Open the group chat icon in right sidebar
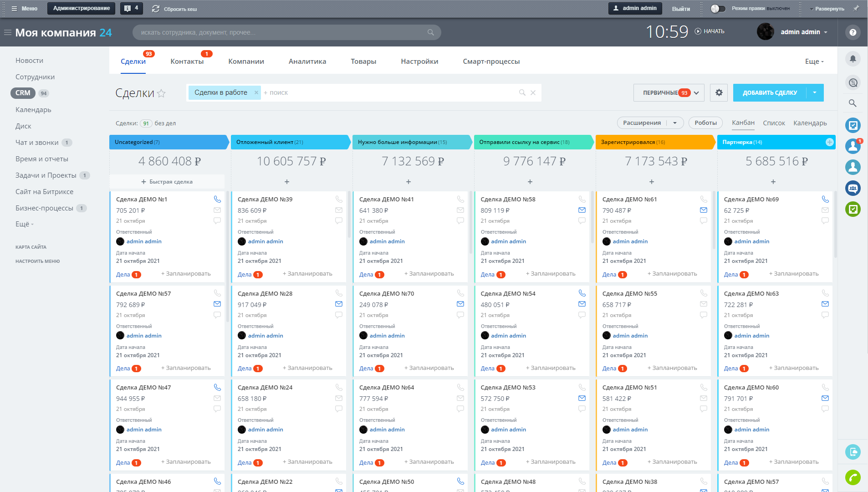This screenshot has height=492, width=868. pyautogui.click(x=853, y=188)
